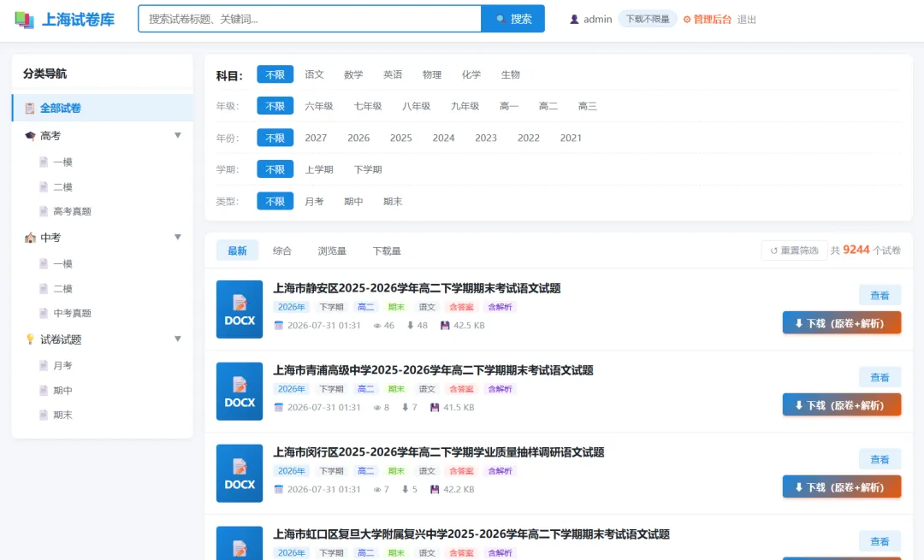
Task: Select the 高二 grade filter
Action: 548,106
